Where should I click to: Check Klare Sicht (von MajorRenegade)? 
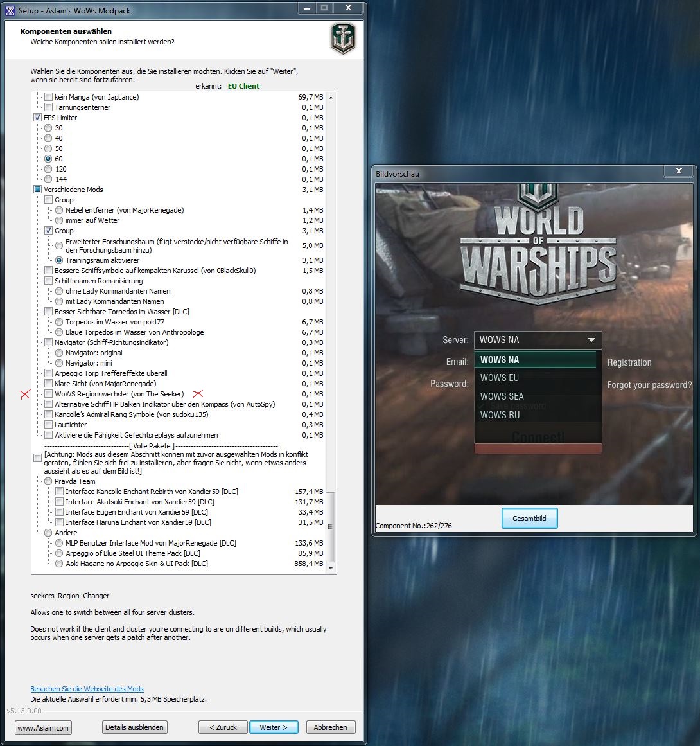click(x=49, y=384)
